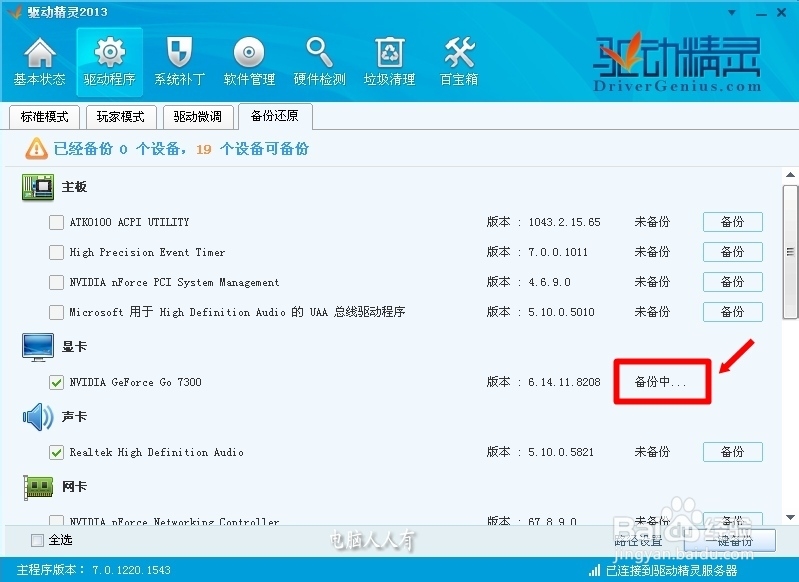Click 备份 for nForce PCI System Management

pyautogui.click(x=733, y=282)
